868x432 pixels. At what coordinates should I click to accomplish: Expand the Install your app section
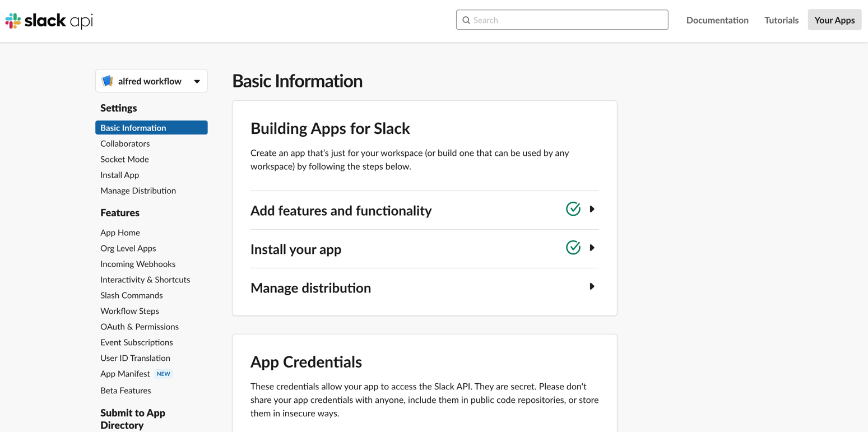pyautogui.click(x=425, y=249)
